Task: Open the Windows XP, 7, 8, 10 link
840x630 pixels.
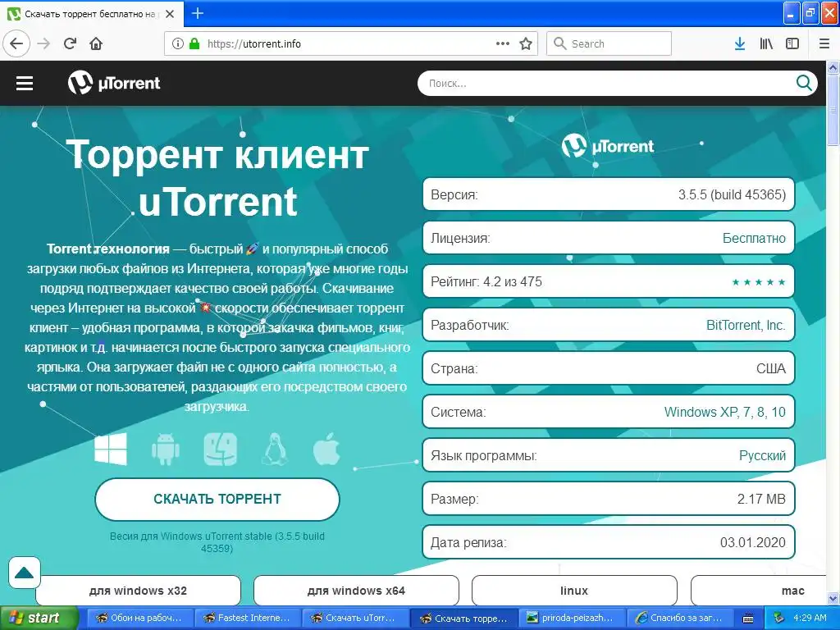Action: pos(725,412)
